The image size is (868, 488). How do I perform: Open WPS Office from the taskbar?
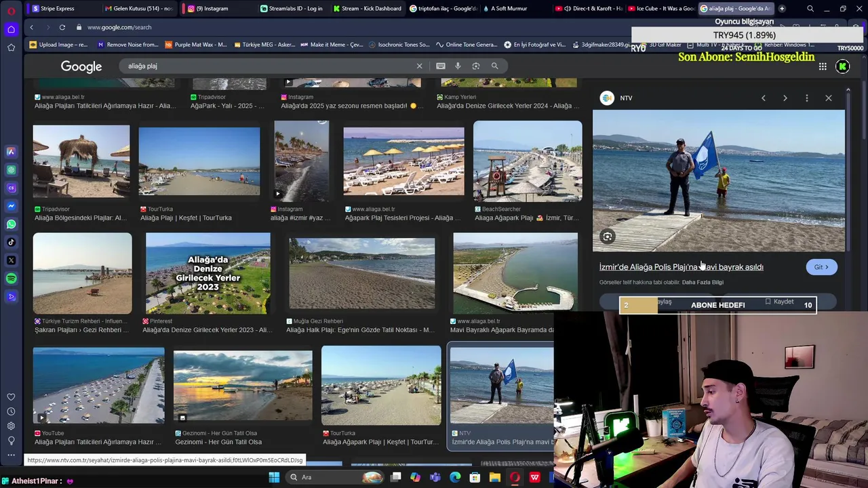[535, 477]
